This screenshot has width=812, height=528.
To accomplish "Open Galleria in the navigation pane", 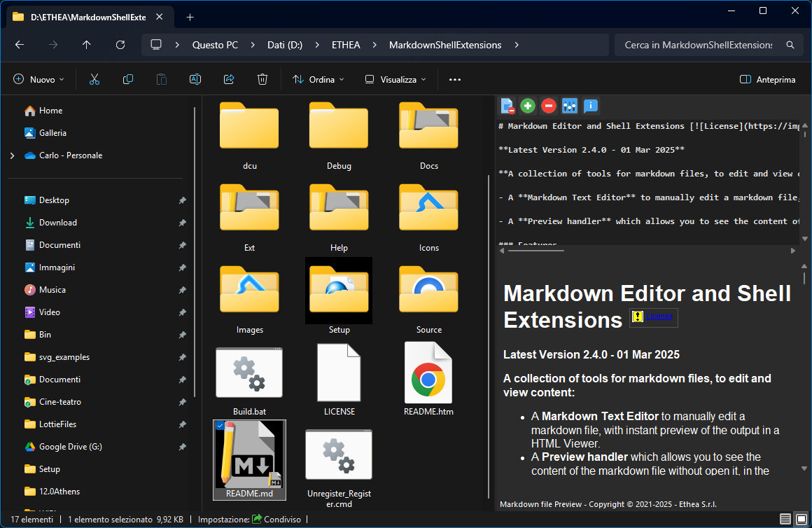I will pos(52,132).
